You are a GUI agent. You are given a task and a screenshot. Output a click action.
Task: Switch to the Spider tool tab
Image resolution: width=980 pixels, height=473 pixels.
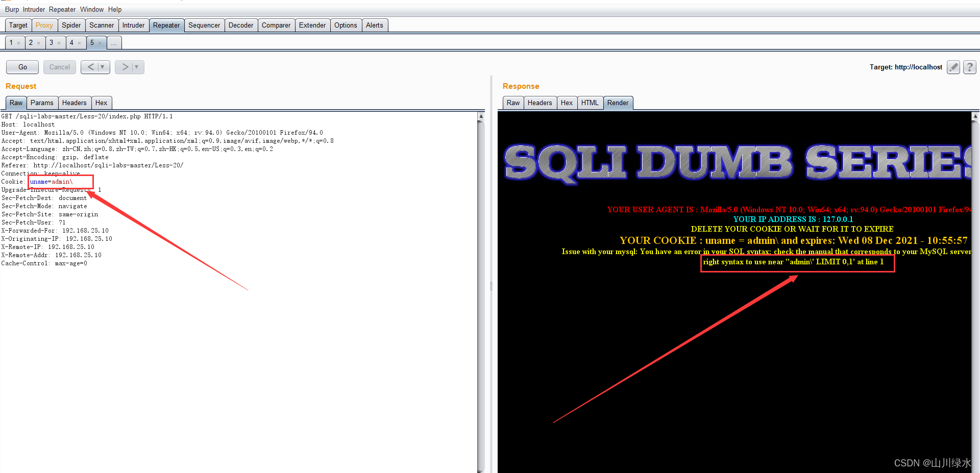[x=71, y=25]
